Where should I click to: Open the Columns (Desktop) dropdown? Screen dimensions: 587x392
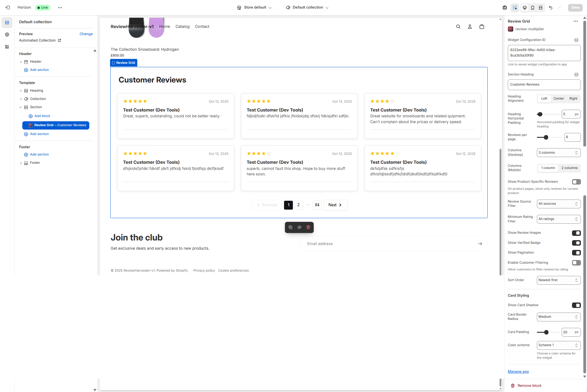[559, 152]
